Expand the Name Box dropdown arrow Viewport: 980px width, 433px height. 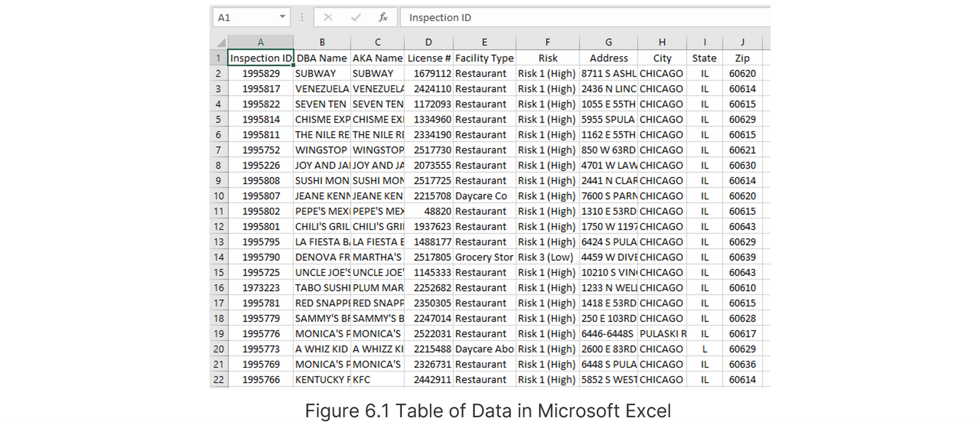point(282,17)
